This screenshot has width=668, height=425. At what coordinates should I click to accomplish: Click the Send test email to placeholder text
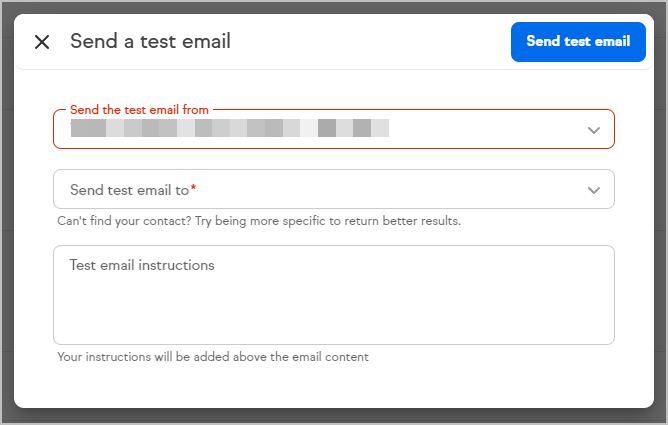click(130, 190)
